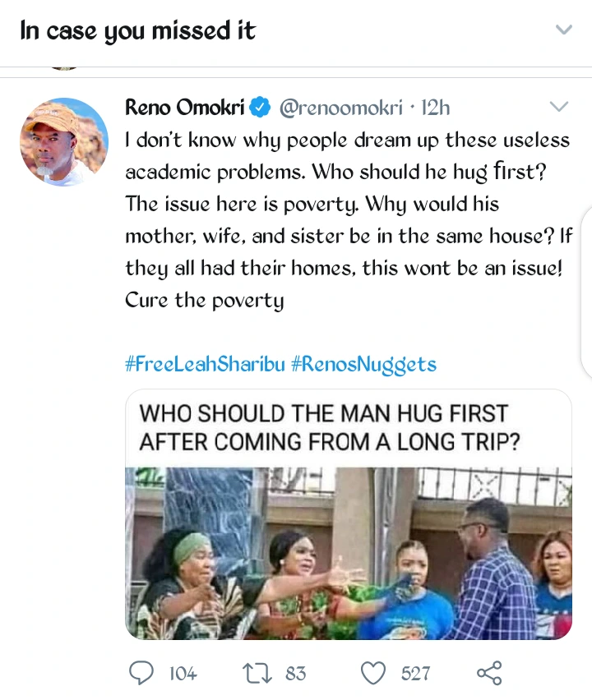Open Reno Omokri's profile picture

pyautogui.click(x=64, y=141)
